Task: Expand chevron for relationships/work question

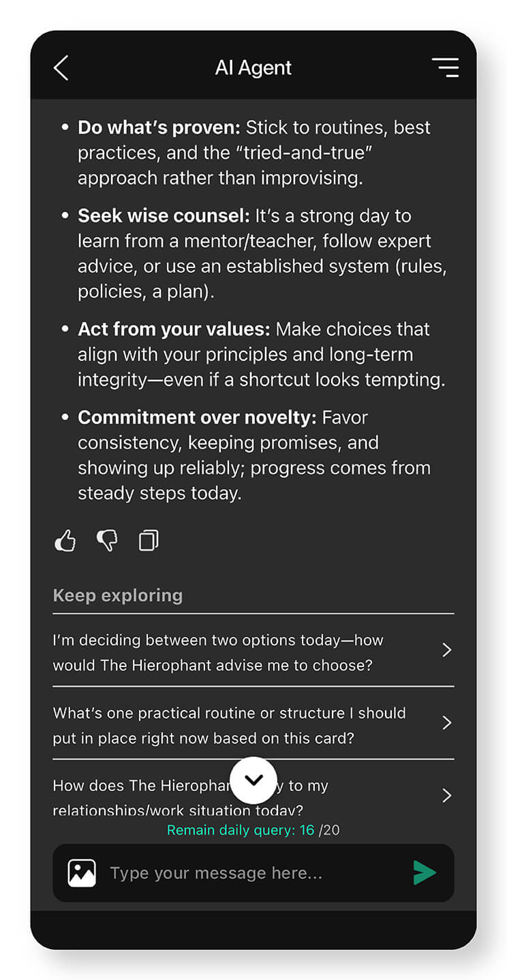Action: pos(447,795)
